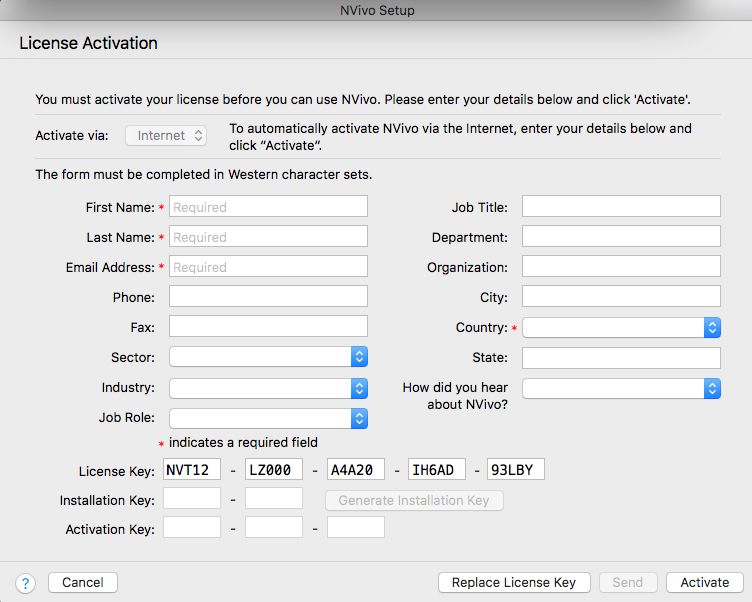Select the Phone input field

268,297
